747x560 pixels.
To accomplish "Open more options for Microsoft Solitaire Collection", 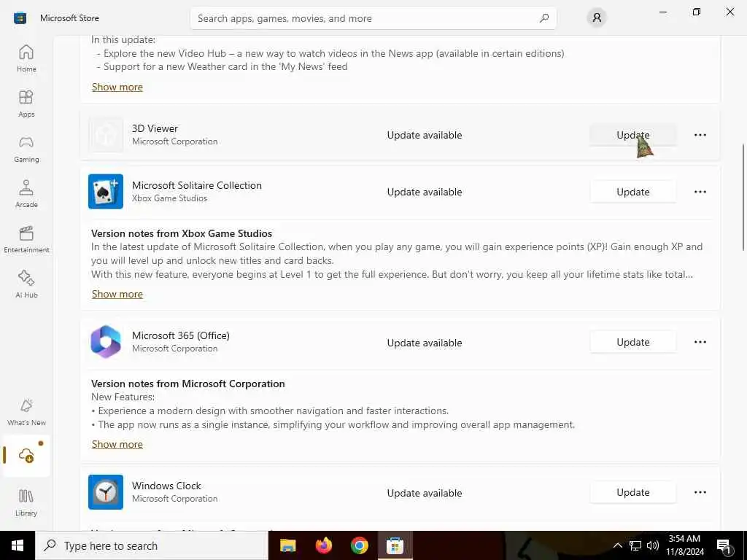I will pos(700,192).
